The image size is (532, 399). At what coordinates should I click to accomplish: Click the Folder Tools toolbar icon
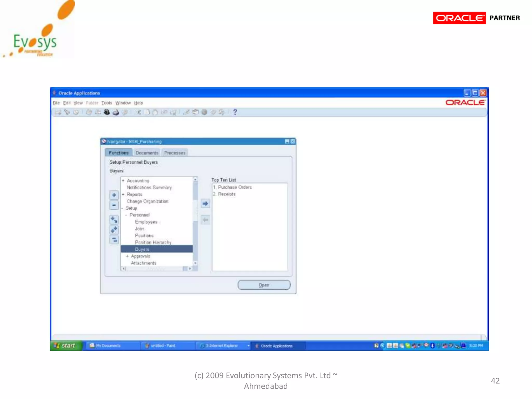[x=222, y=112]
